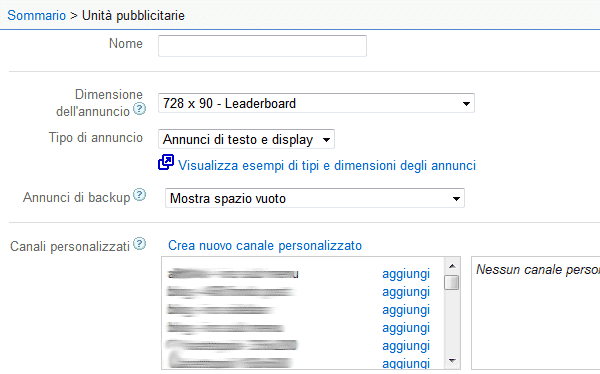
Task: Click the Canali personalizzati label
Action: point(70,247)
